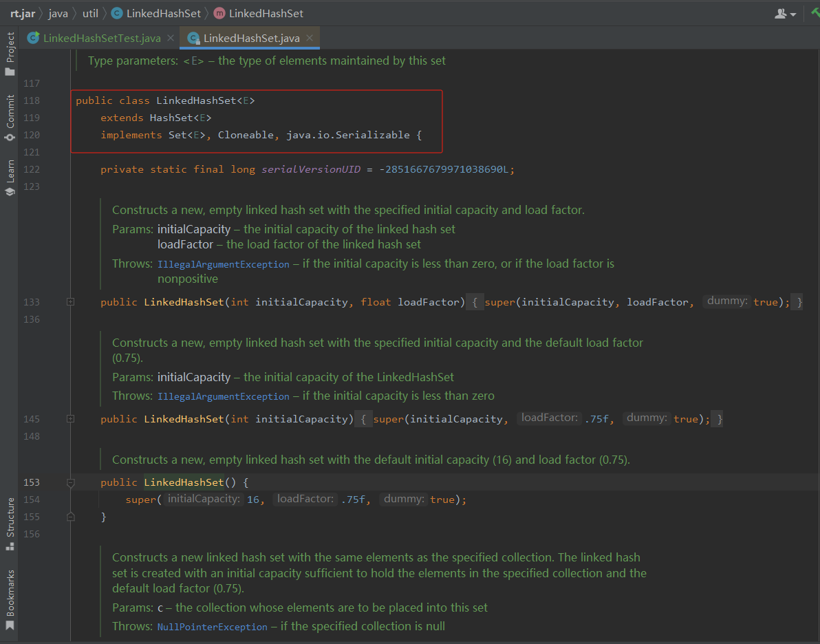Follow the first IllegalArgumentException doc link
820x644 pixels.
click(x=223, y=264)
